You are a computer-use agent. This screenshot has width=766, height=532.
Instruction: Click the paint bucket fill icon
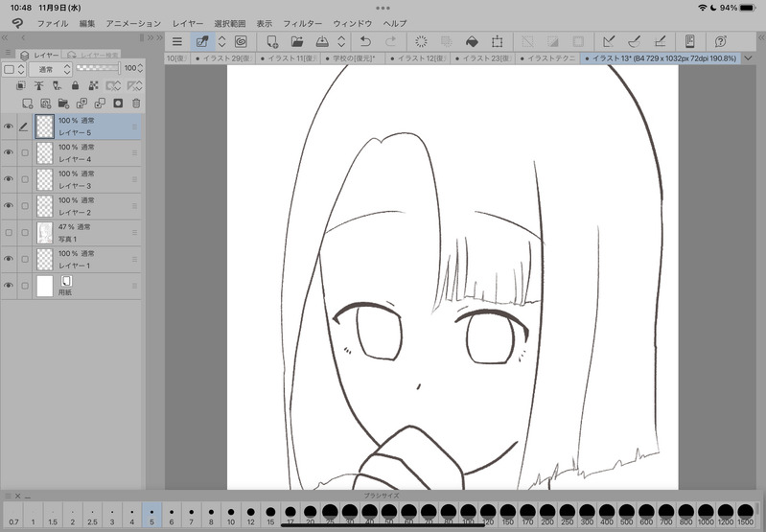click(472, 41)
